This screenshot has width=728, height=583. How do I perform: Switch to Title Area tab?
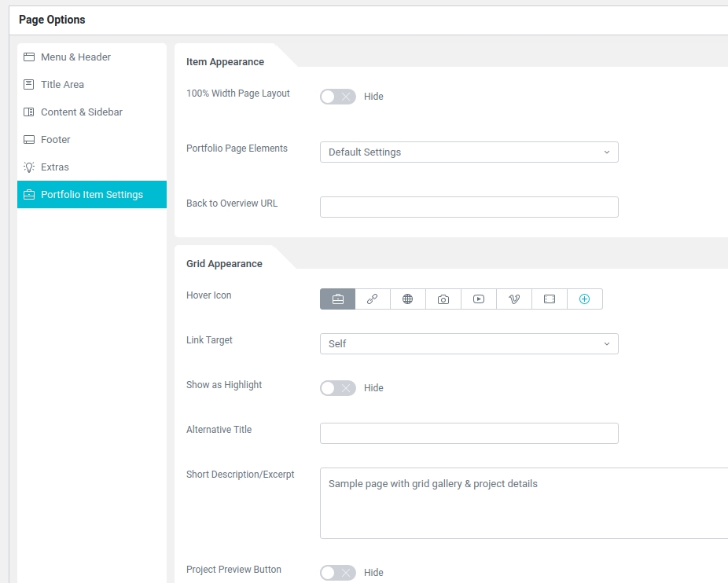point(62,85)
